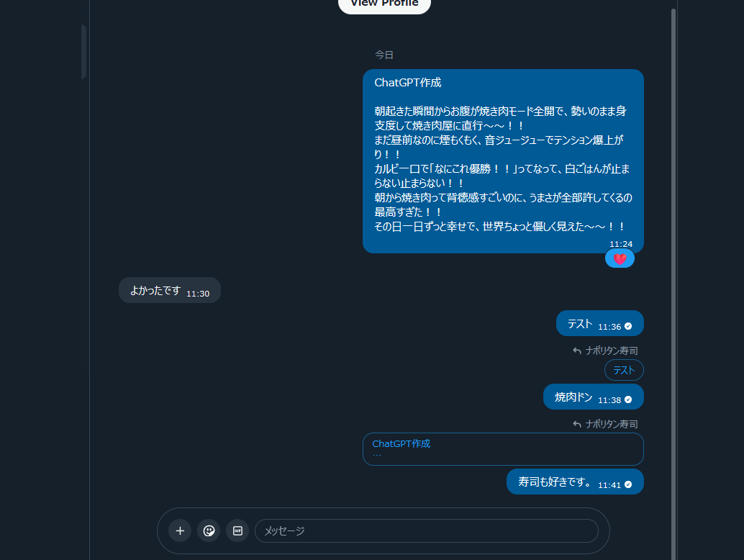Click read checkmark on 焼肉ドン message

coord(628,399)
